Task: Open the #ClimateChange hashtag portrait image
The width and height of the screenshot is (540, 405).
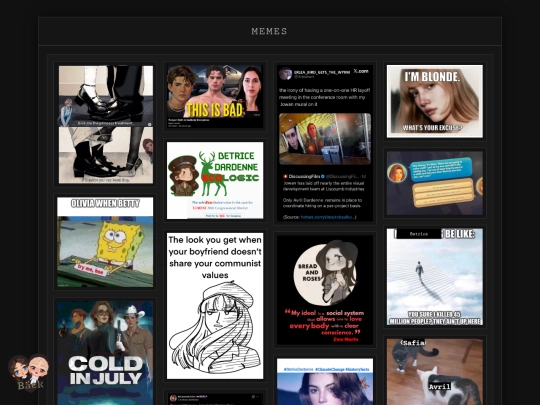Action: (x=325, y=382)
